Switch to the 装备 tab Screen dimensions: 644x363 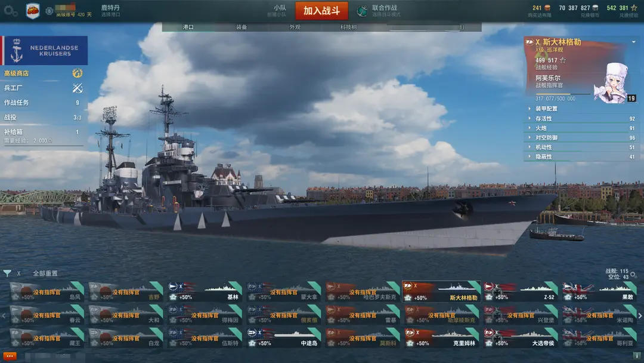241,27
